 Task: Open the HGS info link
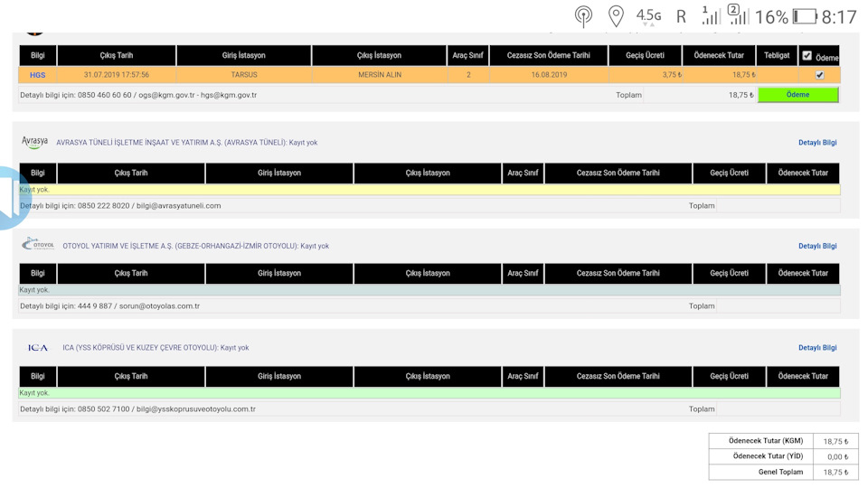[x=37, y=75]
